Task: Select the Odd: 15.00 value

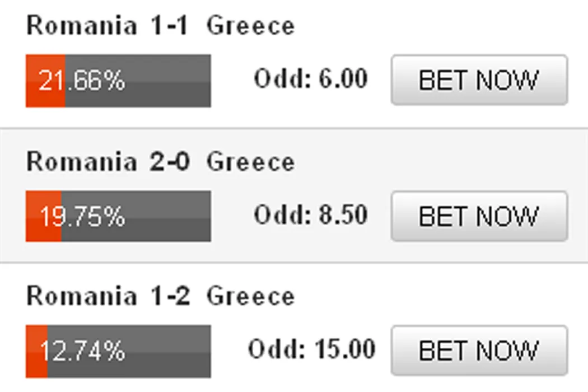Action: [x=311, y=350]
